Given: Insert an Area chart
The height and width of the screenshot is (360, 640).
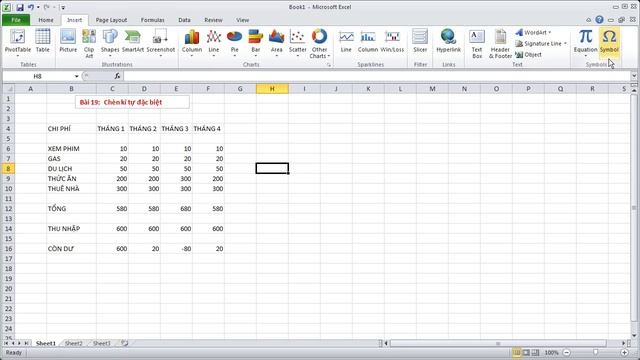Looking at the screenshot, I should [276, 42].
